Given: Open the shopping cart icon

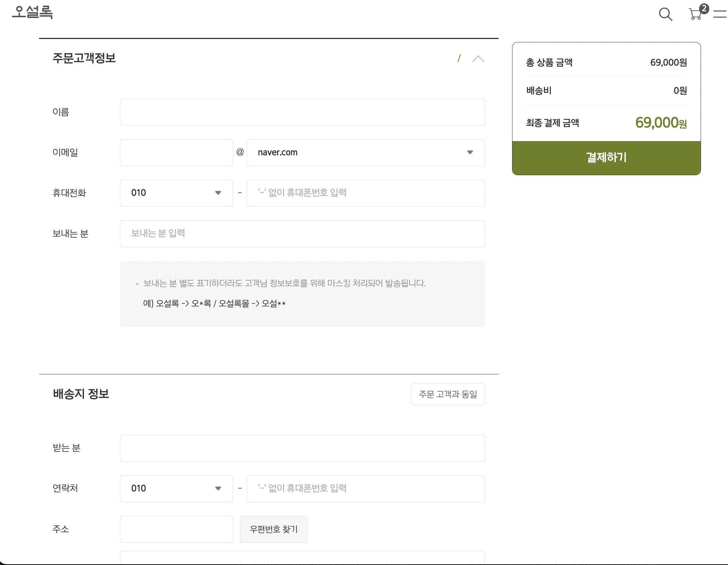Looking at the screenshot, I should click(x=695, y=14).
